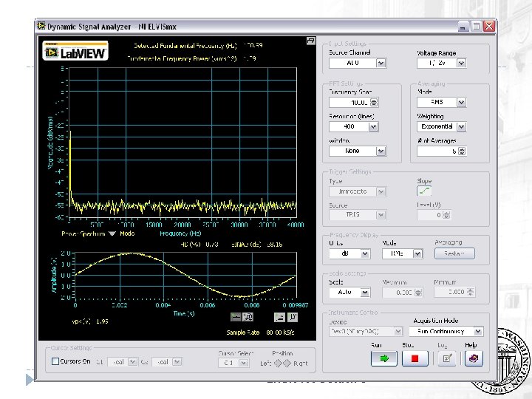
Task: Open the Acquisition Mode dropdown
Action: 477,332
